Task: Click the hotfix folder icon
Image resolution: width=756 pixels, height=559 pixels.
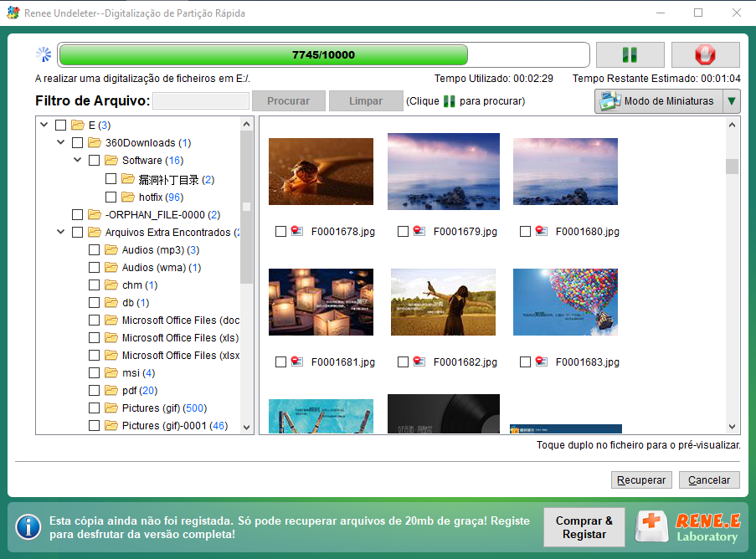Action: click(x=128, y=197)
